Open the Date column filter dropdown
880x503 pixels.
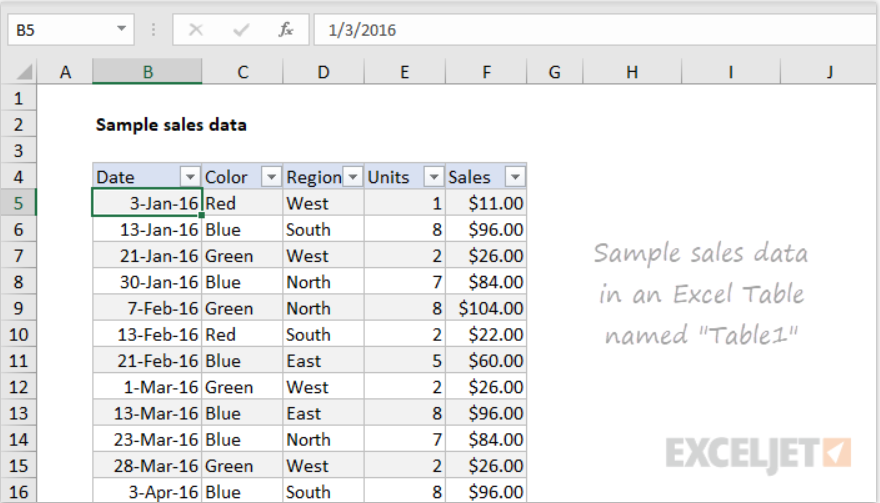[x=190, y=177]
